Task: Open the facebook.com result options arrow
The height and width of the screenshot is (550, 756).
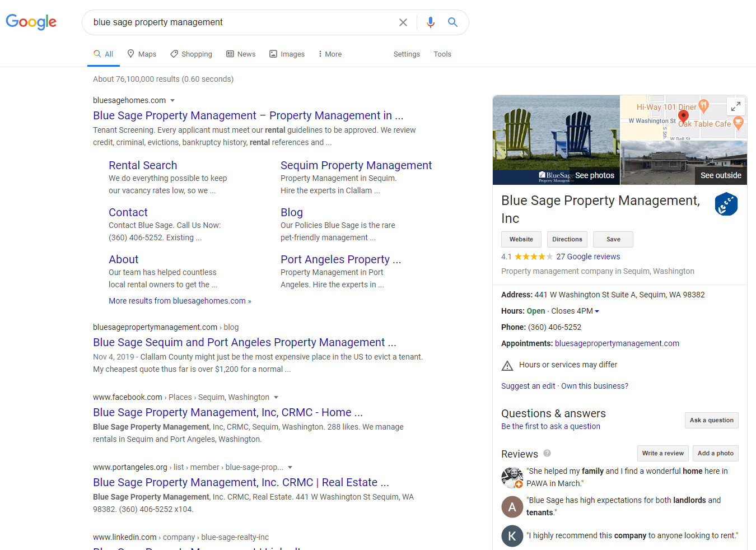Action: tap(276, 398)
